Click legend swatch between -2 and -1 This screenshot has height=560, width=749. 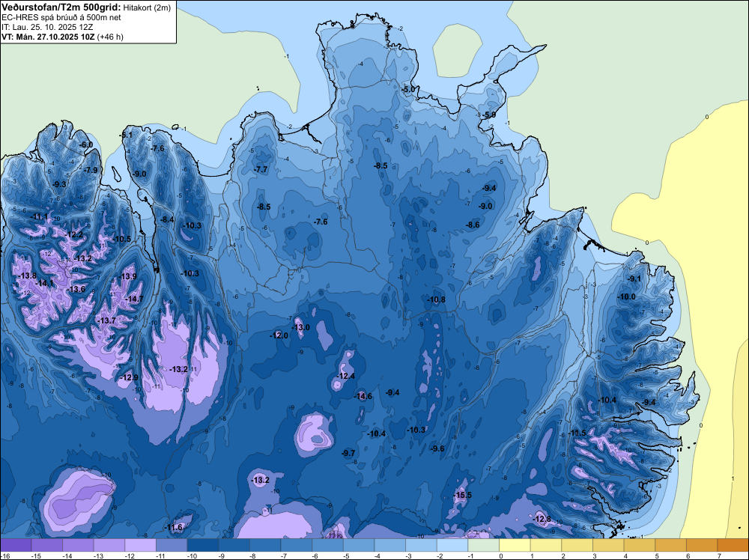(452, 545)
